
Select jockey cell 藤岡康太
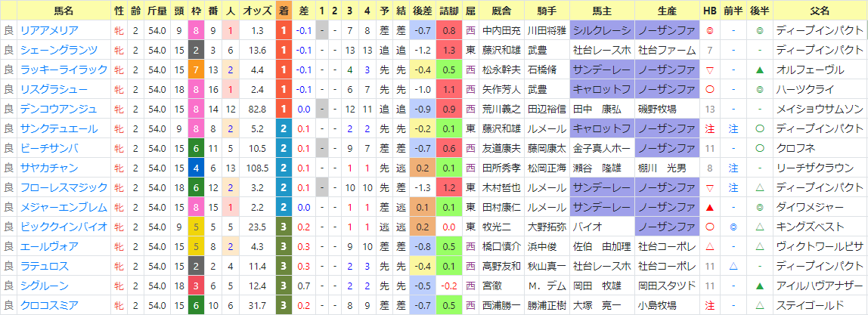pos(547,148)
